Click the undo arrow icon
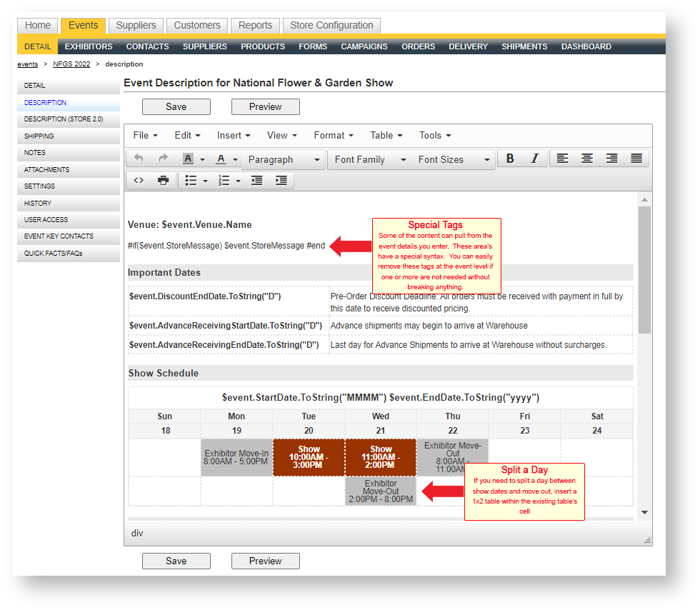 pos(139,159)
